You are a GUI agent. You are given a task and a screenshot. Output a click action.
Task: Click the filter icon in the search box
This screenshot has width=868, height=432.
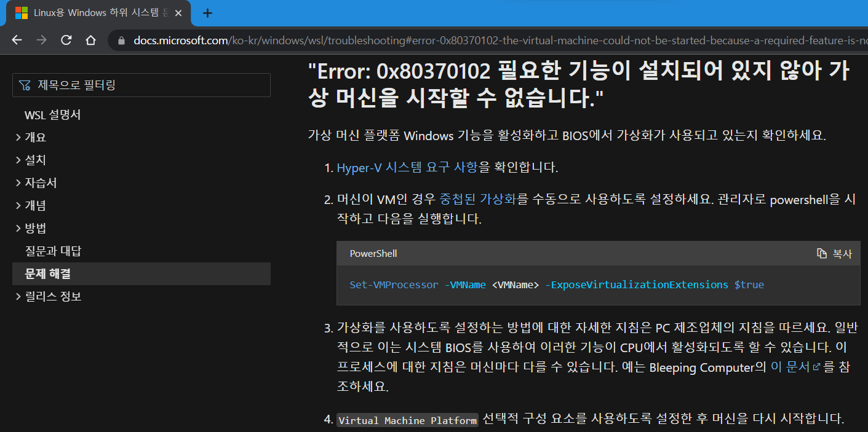coord(25,85)
